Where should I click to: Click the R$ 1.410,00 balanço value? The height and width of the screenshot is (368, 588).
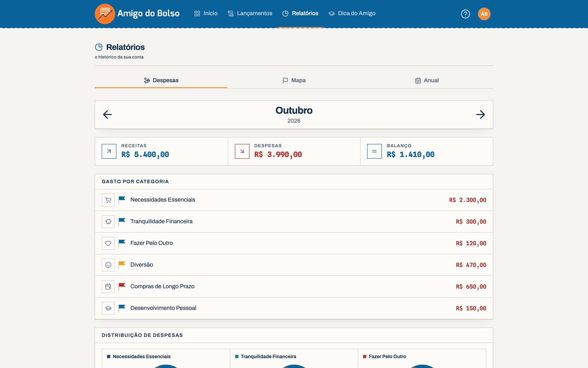pos(411,155)
